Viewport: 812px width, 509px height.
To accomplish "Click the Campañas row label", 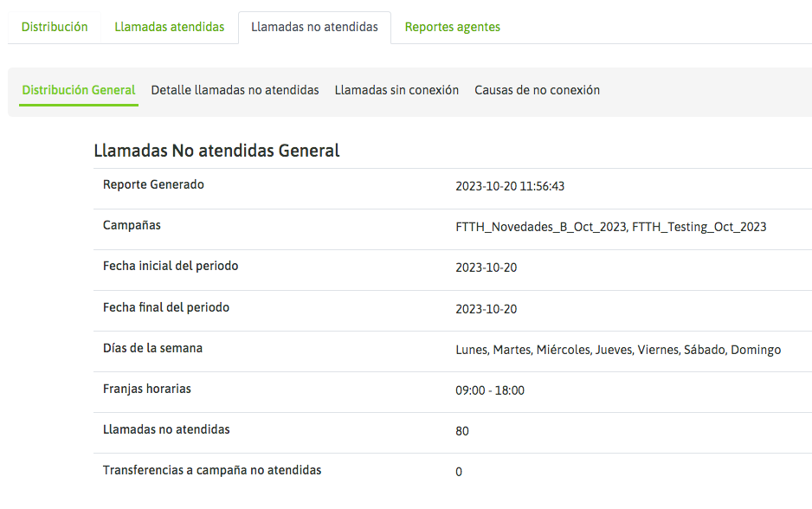I will (132, 225).
